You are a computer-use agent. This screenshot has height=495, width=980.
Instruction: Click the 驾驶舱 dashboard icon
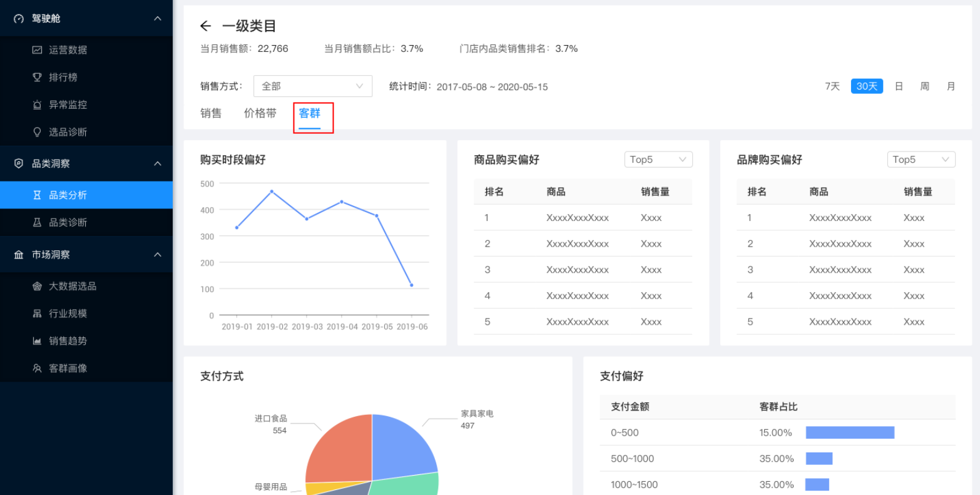click(x=19, y=19)
